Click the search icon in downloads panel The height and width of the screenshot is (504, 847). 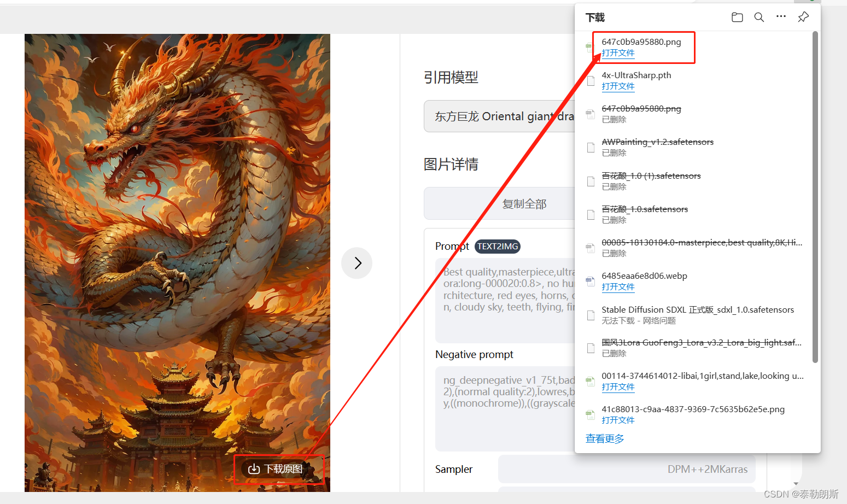tap(758, 17)
